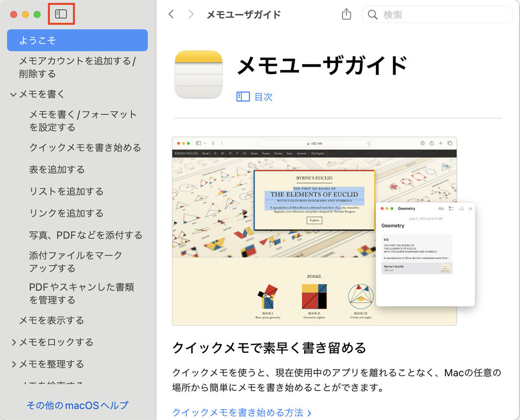Open 表を追加する topic
Viewport: 520px width, 420px height.
tap(57, 169)
